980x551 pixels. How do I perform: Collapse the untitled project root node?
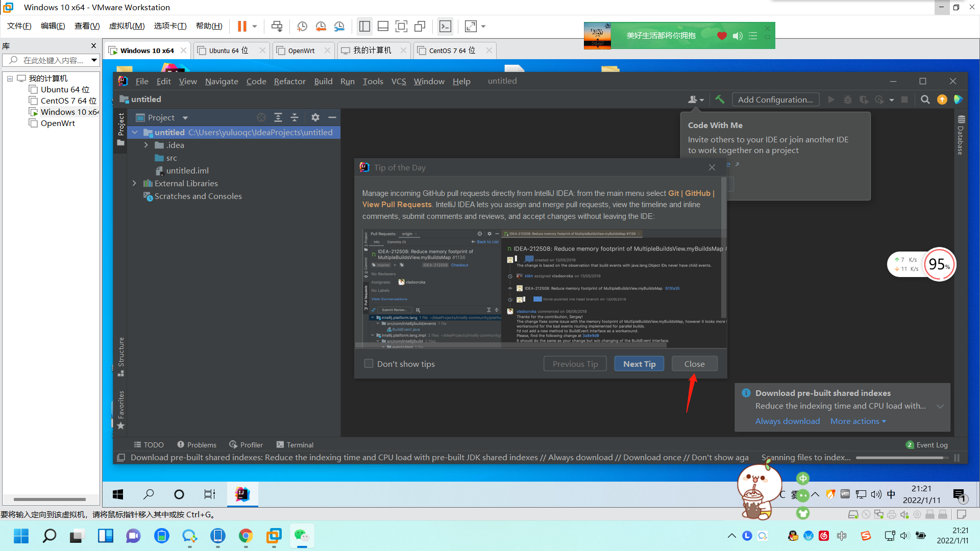pyautogui.click(x=135, y=133)
